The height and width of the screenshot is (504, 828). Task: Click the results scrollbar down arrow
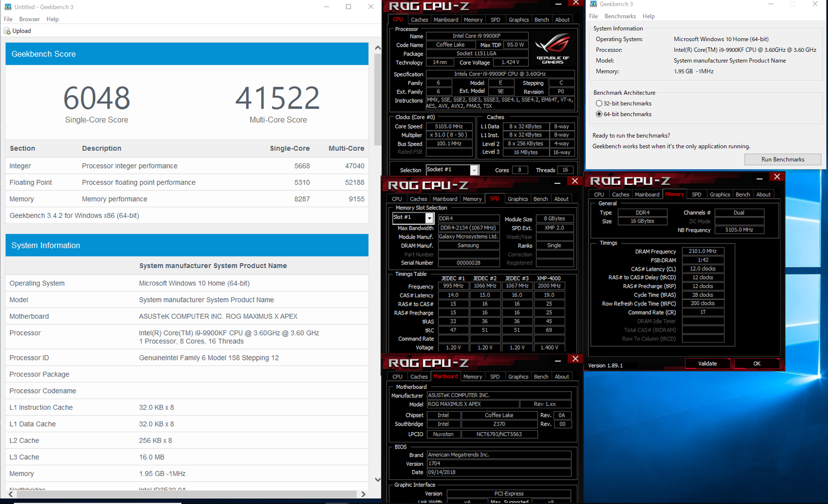pyautogui.click(x=378, y=480)
